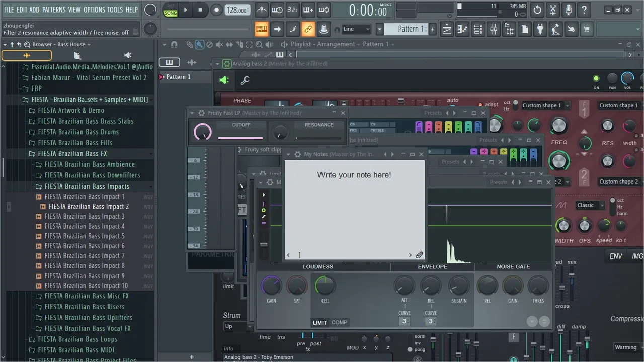644x362 pixels.
Task: Open the piano roll view icon
Action: [462, 29]
